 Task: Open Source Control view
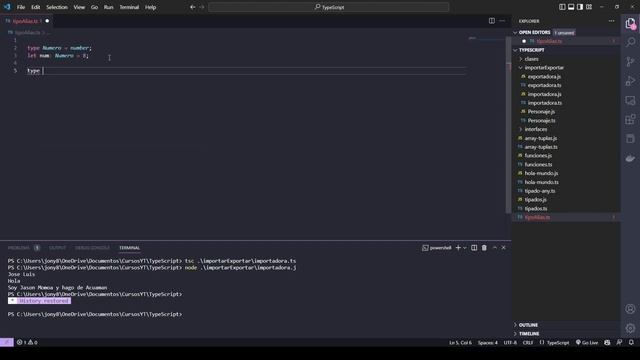[630, 62]
